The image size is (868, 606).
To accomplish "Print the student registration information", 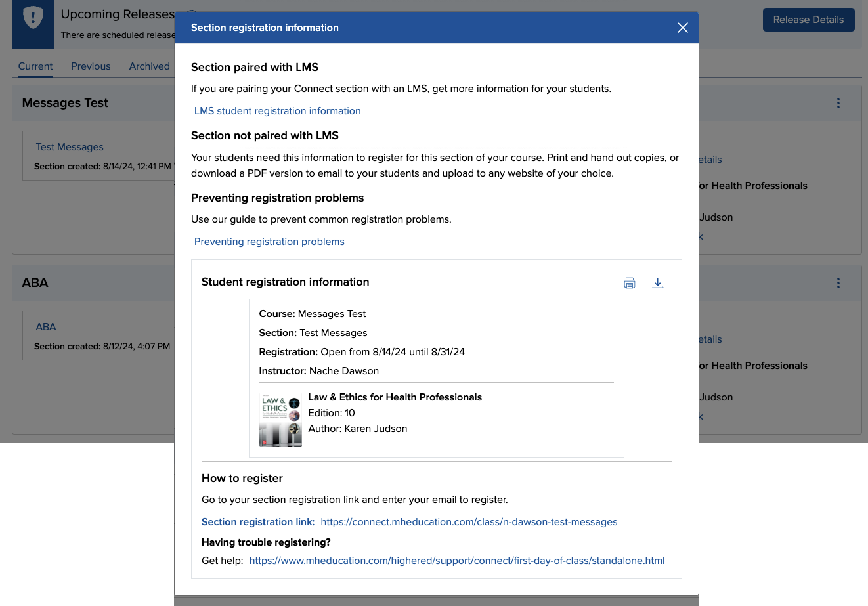I will coord(629,283).
